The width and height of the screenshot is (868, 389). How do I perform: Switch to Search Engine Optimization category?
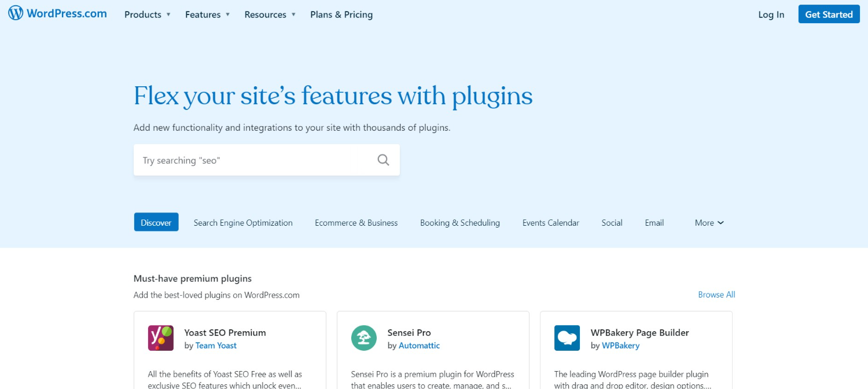pyautogui.click(x=243, y=223)
